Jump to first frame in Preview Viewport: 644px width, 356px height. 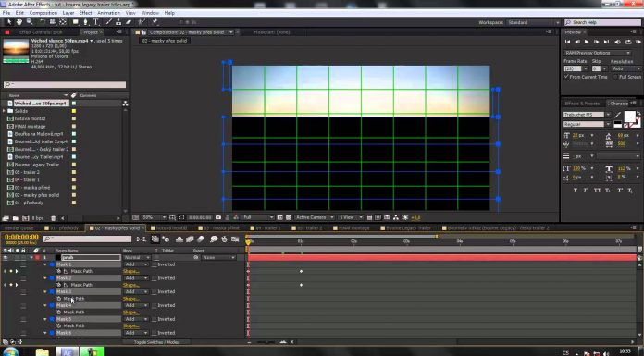pyautogui.click(x=567, y=42)
